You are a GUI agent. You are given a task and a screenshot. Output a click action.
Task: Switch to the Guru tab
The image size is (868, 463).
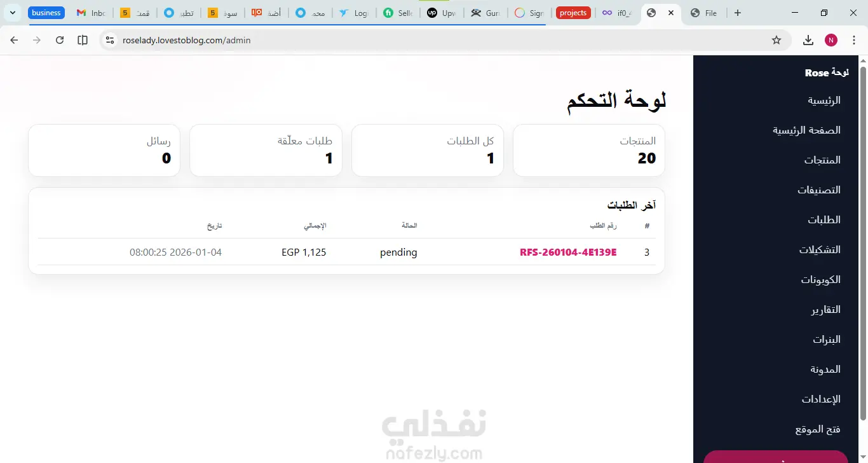click(485, 13)
